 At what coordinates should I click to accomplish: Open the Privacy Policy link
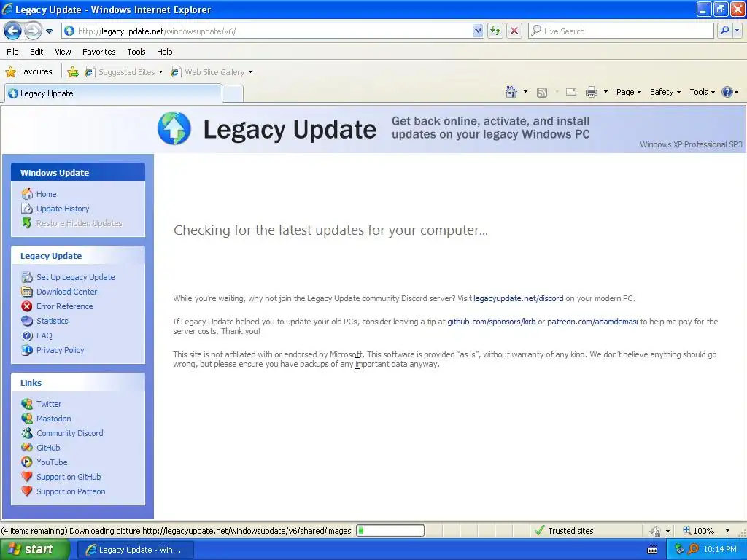(x=60, y=350)
